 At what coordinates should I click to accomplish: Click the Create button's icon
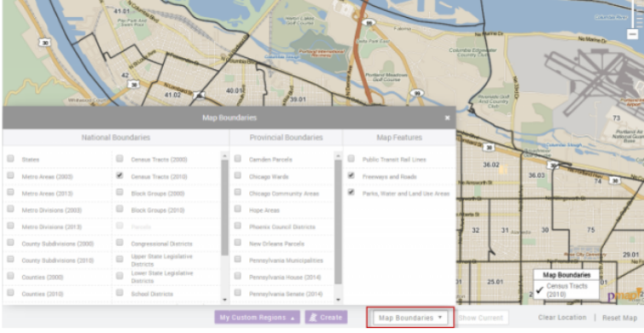tap(313, 317)
